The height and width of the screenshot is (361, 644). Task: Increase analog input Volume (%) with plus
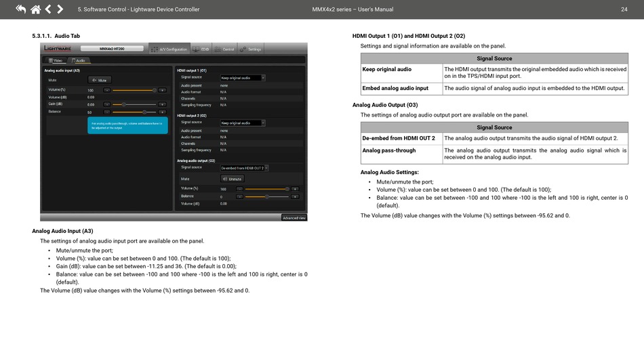(162, 90)
